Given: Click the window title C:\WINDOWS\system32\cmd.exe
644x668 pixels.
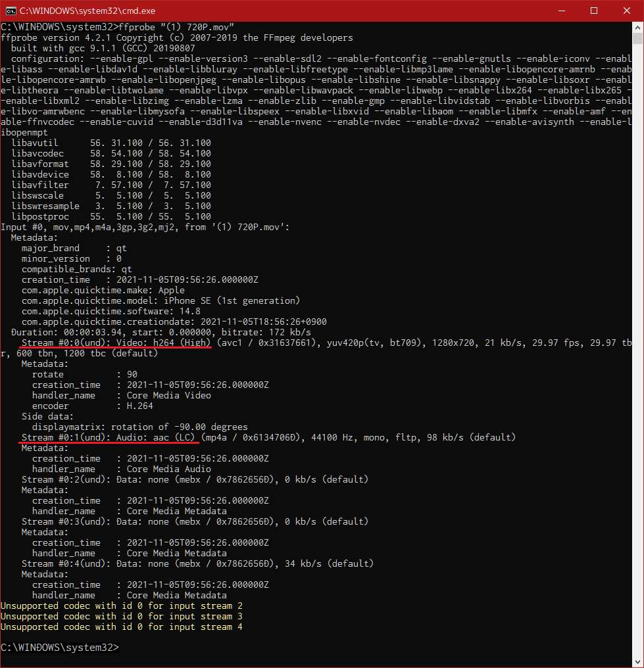Looking at the screenshot, I should (x=87, y=11).
